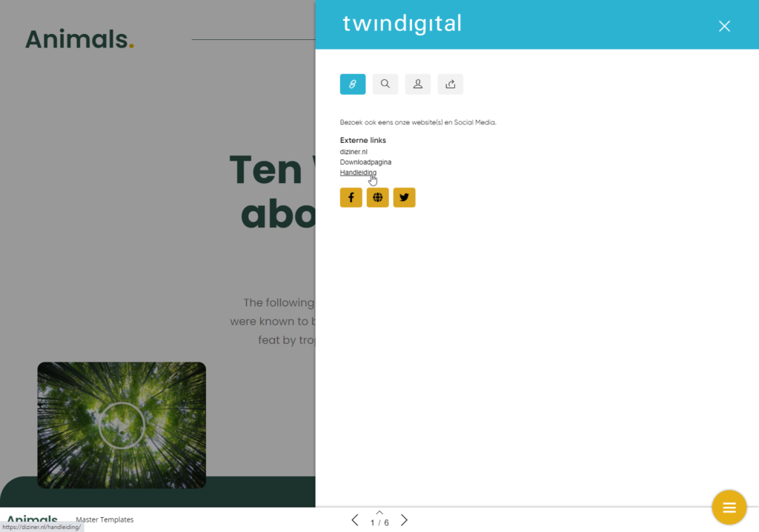Screen dimensions: 759x532
Task: Open the diziner.nl external link
Action: click(354, 152)
